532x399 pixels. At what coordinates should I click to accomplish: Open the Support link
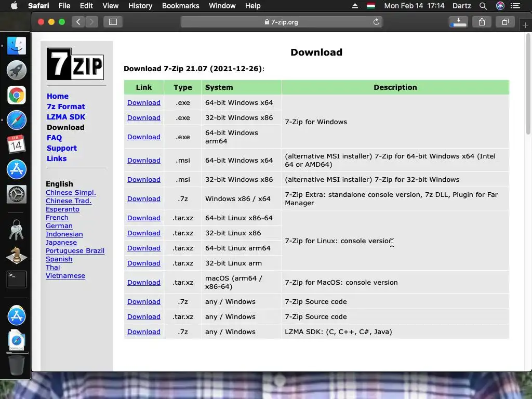coord(62,148)
